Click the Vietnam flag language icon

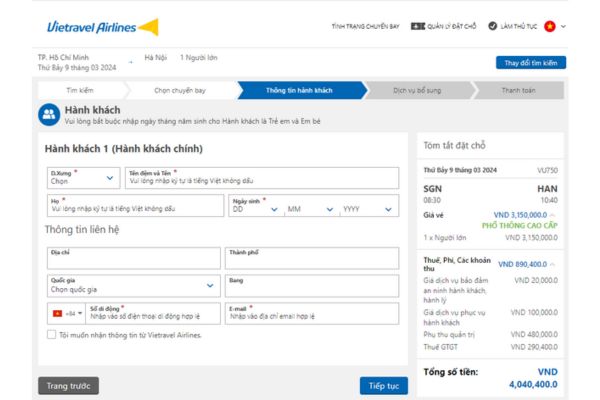(549, 26)
